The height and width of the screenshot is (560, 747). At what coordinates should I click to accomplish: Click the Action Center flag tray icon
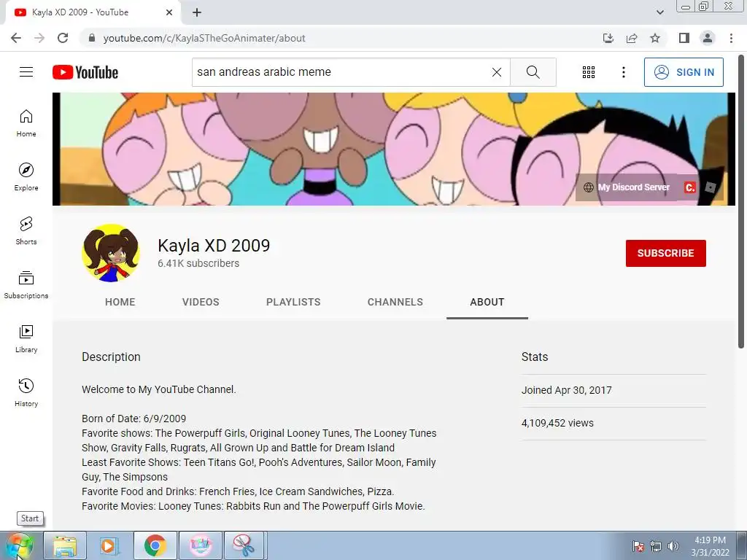point(638,545)
